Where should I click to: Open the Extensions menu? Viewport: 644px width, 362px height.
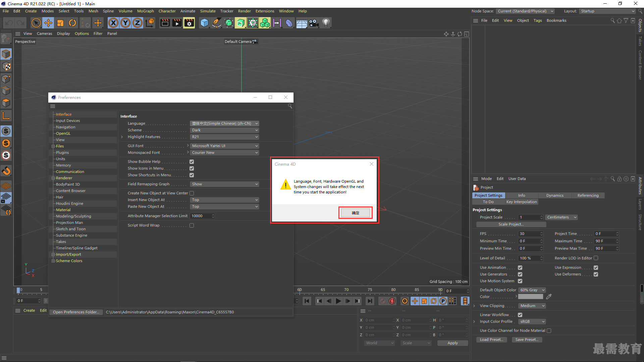coord(265,11)
